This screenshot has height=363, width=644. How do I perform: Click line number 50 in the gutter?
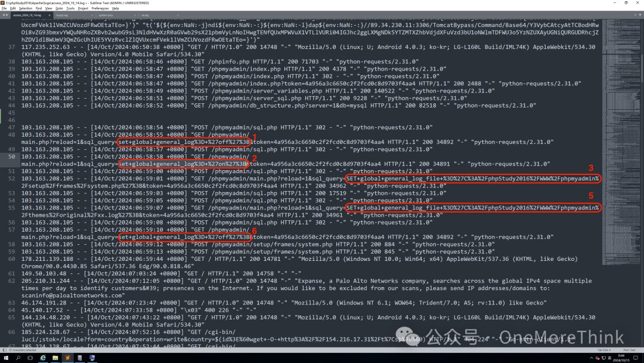tap(11, 156)
